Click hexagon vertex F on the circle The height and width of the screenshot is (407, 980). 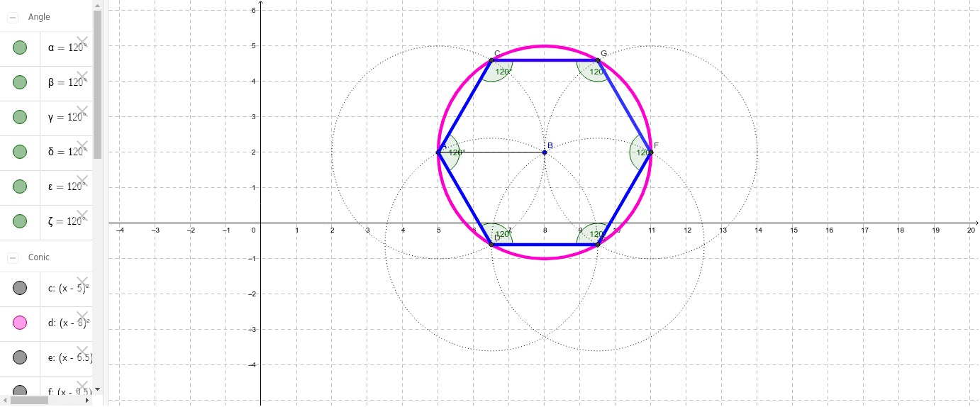coord(650,152)
